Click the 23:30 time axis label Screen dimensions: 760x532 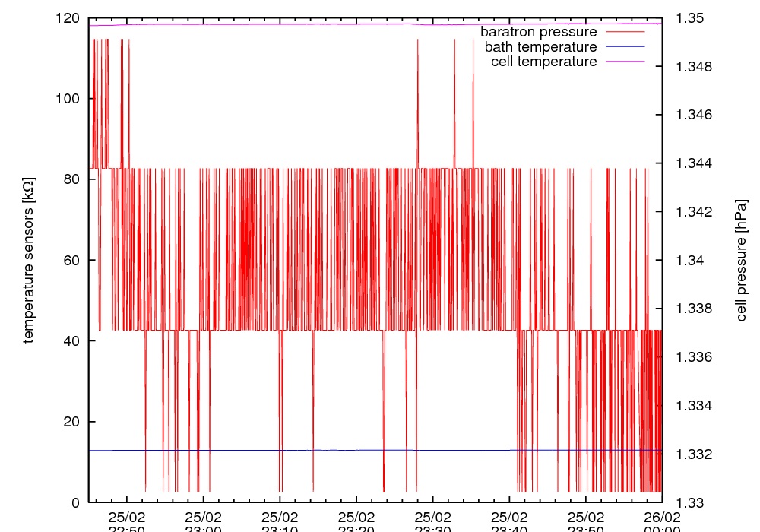click(x=432, y=529)
